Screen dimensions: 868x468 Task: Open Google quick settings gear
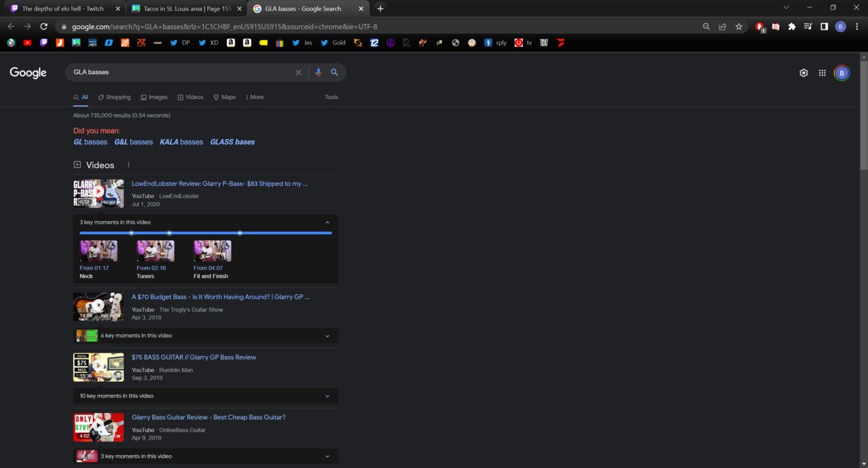(804, 73)
